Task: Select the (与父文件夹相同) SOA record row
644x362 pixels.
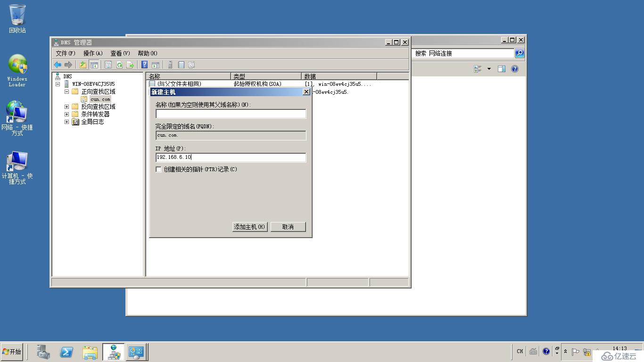Action: 260,84
